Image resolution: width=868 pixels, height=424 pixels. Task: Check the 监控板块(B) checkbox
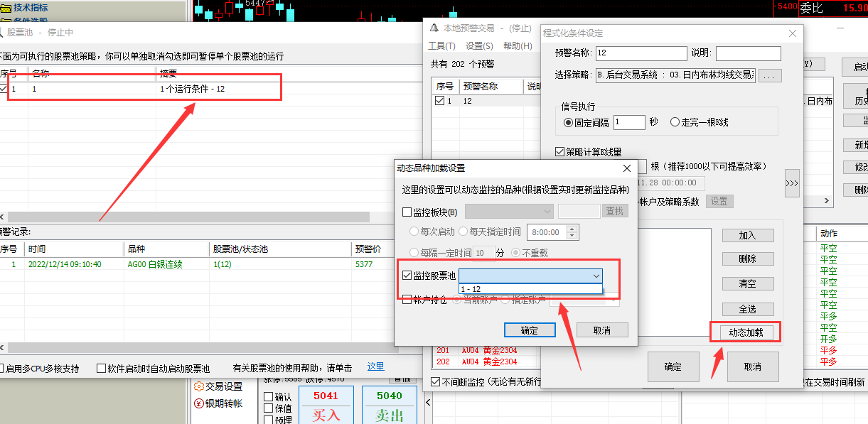(x=407, y=212)
